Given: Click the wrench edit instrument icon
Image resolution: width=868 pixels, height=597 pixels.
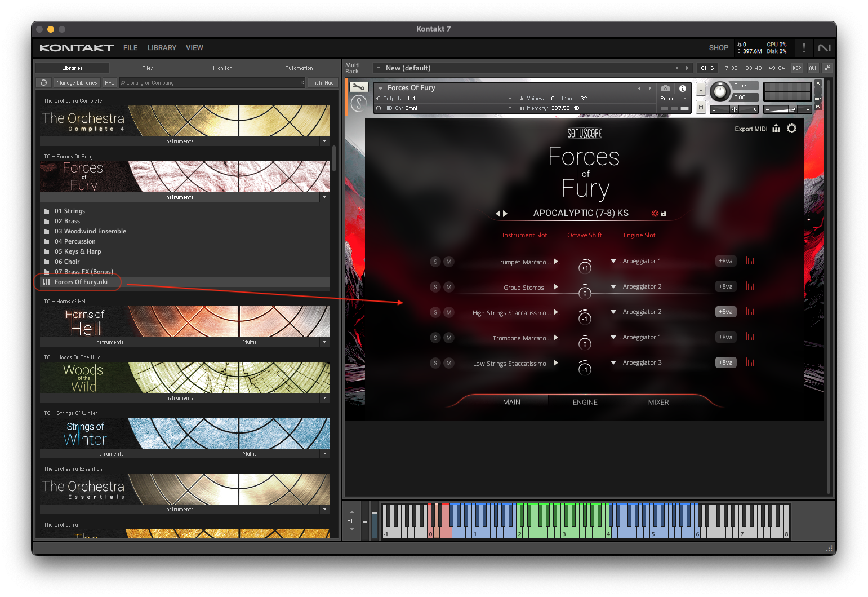Looking at the screenshot, I should [x=358, y=87].
